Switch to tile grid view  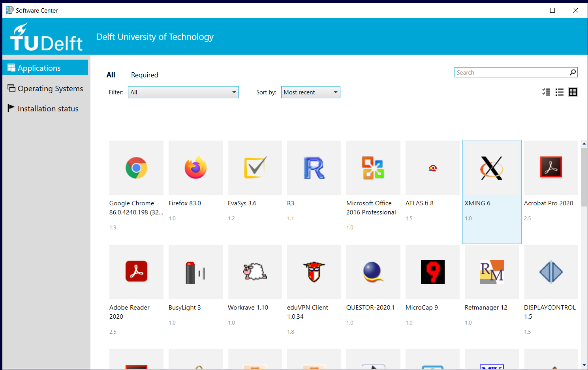573,92
